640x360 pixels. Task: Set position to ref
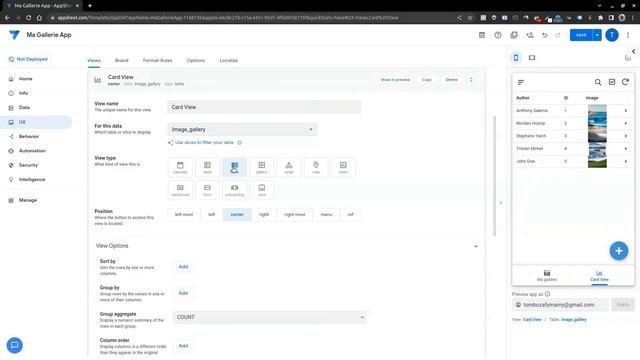tap(350, 214)
